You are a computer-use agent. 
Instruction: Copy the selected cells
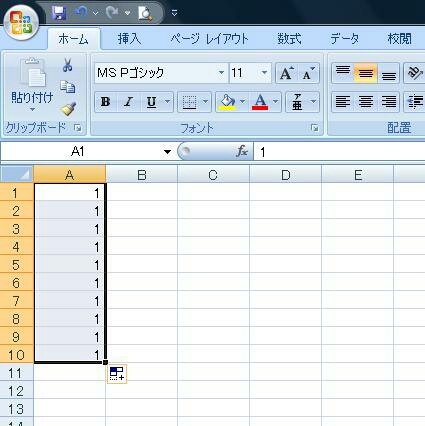tap(68, 87)
